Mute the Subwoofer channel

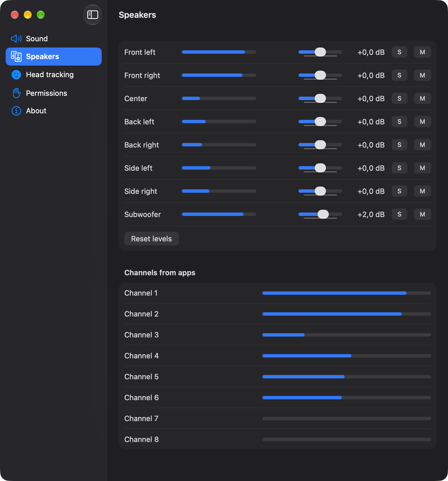click(x=423, y=214)
